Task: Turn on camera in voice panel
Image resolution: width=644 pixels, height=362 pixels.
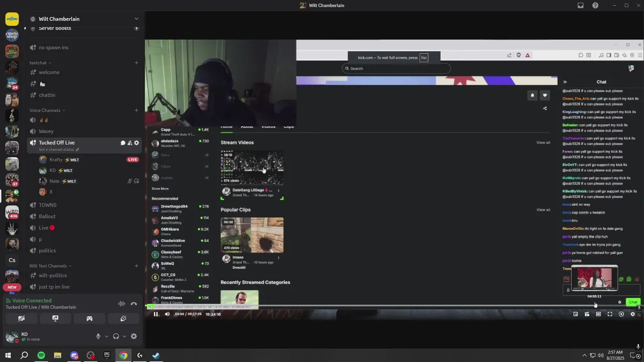Action: coord(21,318)
